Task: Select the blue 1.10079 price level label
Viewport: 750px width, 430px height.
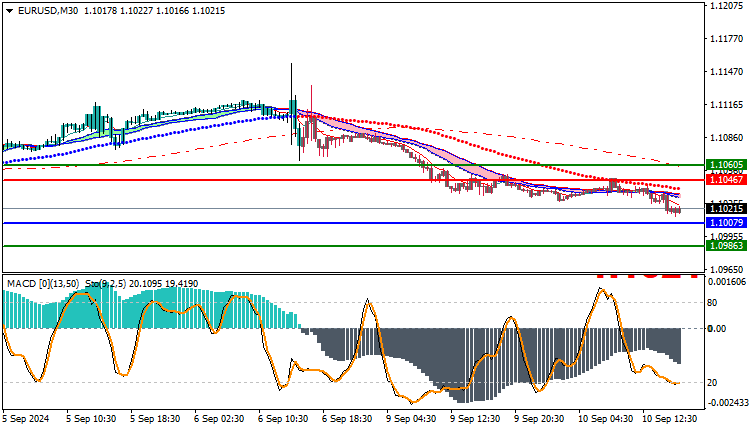Action: click(x=727, y=223)
